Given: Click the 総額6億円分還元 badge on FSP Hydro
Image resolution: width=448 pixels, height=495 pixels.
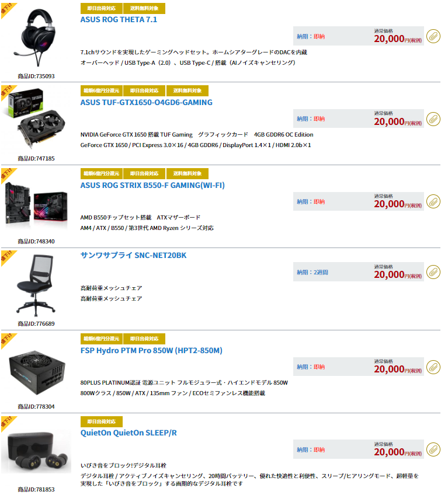Looking at the screenshot, I should click(x=102, y=339).
